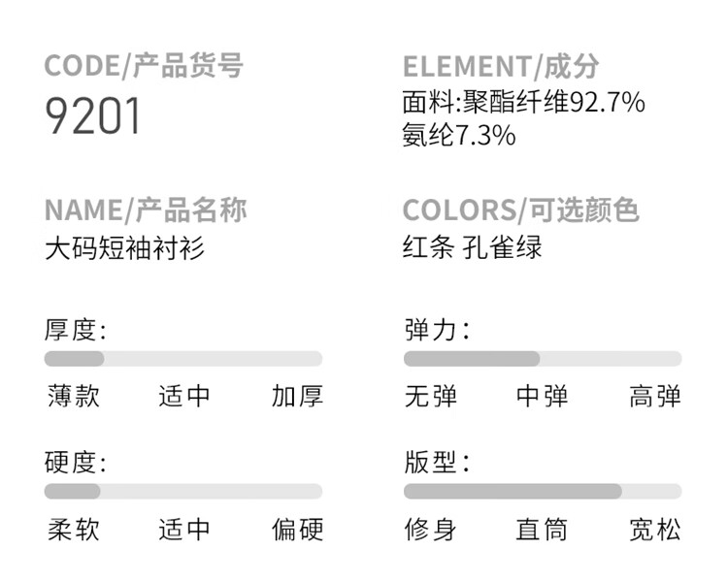728x582 pixels.
Task: Click the 柔软 soft label
Action: tap(74, 530)
